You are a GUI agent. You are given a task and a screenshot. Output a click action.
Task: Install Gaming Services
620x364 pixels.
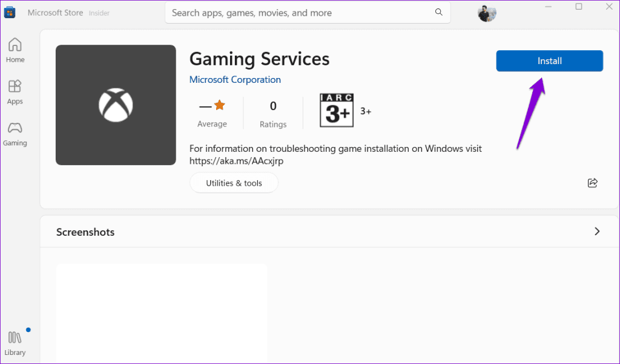(x=550, y=61)
